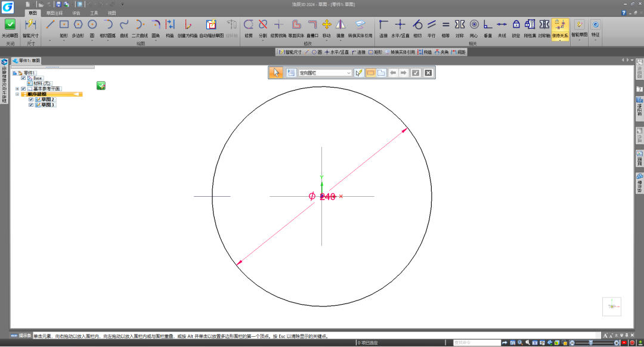Collapse the 顺序建模 tree node

(17, 94)
